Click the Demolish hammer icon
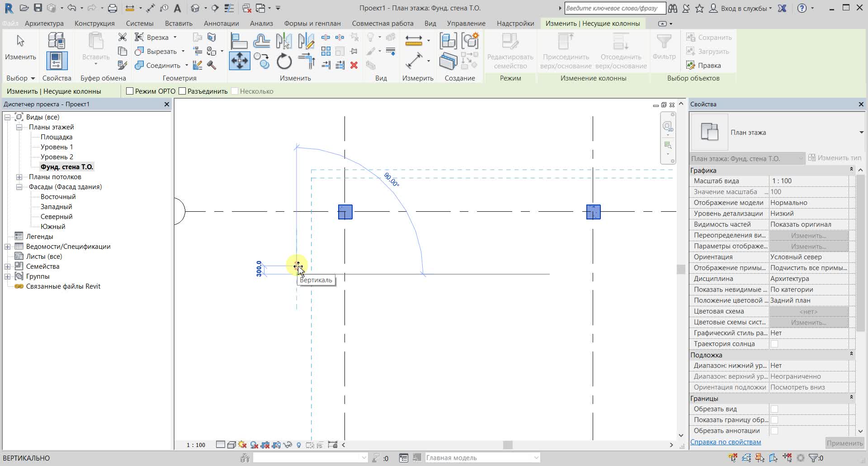The width and height of the screenshot is (868, 466). pyautogui.click(x=211, y=65)
